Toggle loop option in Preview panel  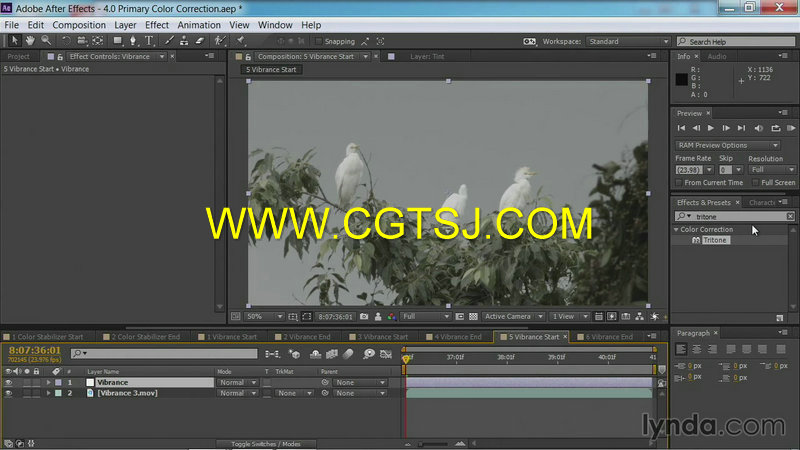point(776,128)
